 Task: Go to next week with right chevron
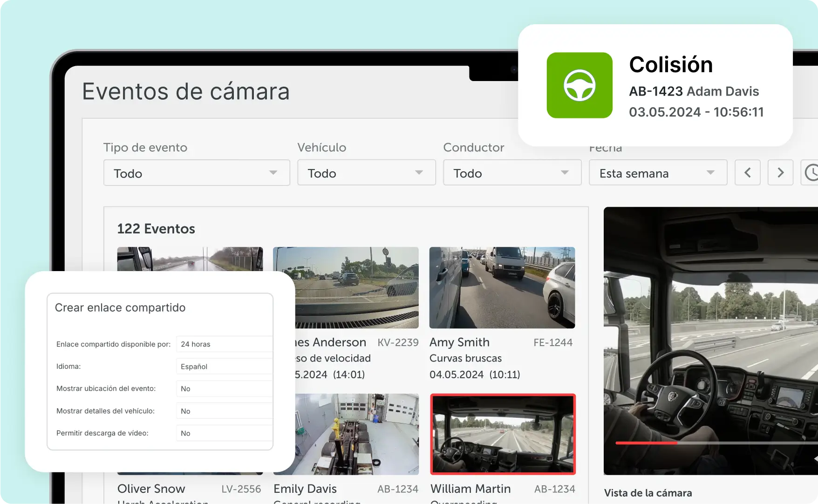(780, 173)
